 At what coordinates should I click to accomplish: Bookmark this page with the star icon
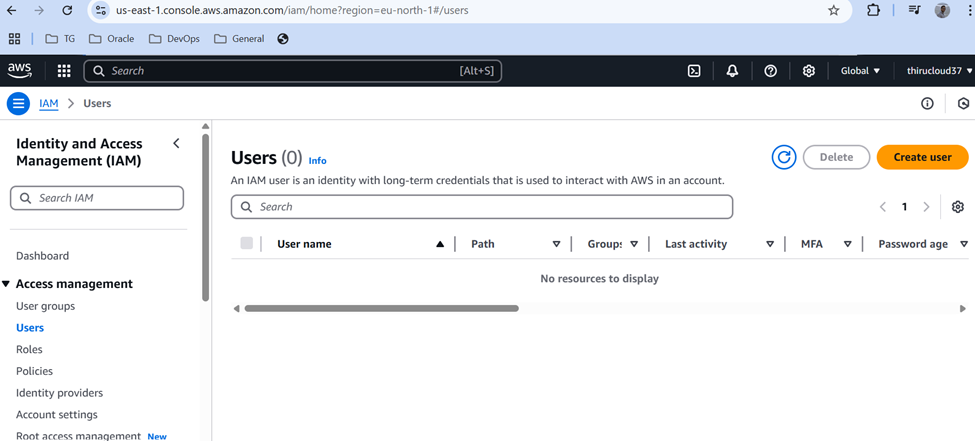tap(834, 11)
